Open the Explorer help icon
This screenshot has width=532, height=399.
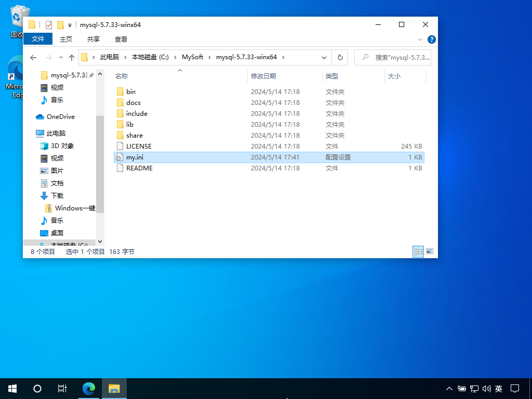pos(431,39)
